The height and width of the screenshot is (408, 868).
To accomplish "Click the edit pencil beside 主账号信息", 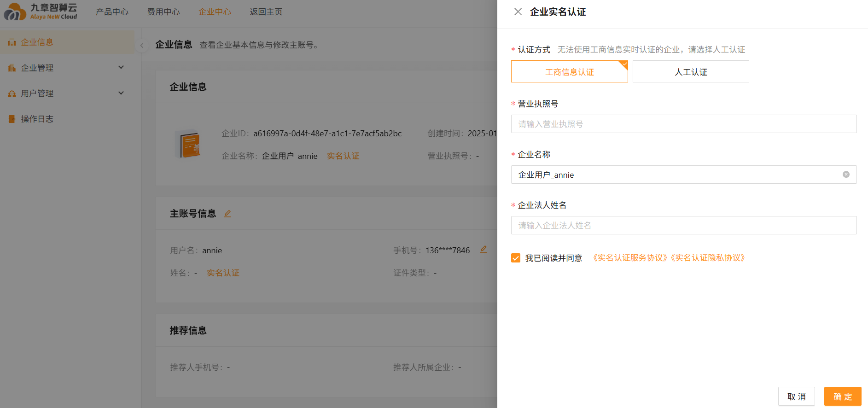I will 227,214.
